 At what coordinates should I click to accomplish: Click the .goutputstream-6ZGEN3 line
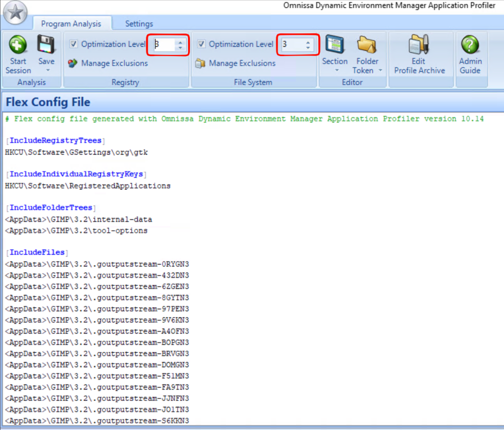(x=97, y=286)
